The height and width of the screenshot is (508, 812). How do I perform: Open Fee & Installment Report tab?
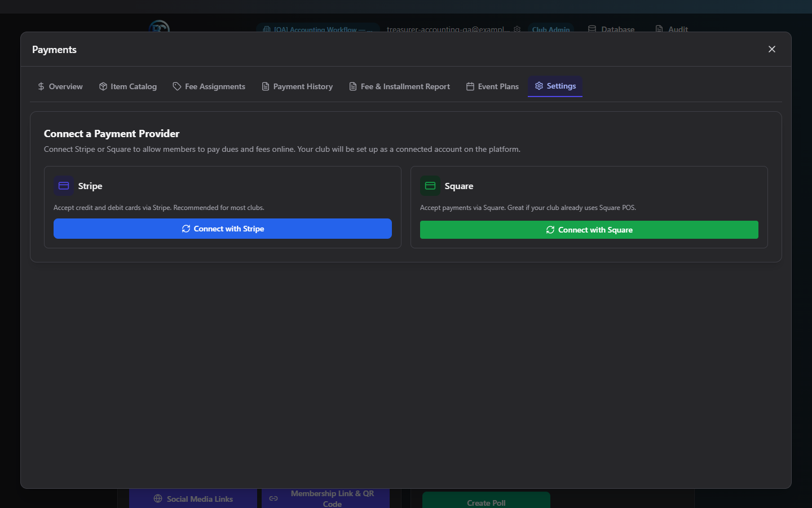click(400, 86)
